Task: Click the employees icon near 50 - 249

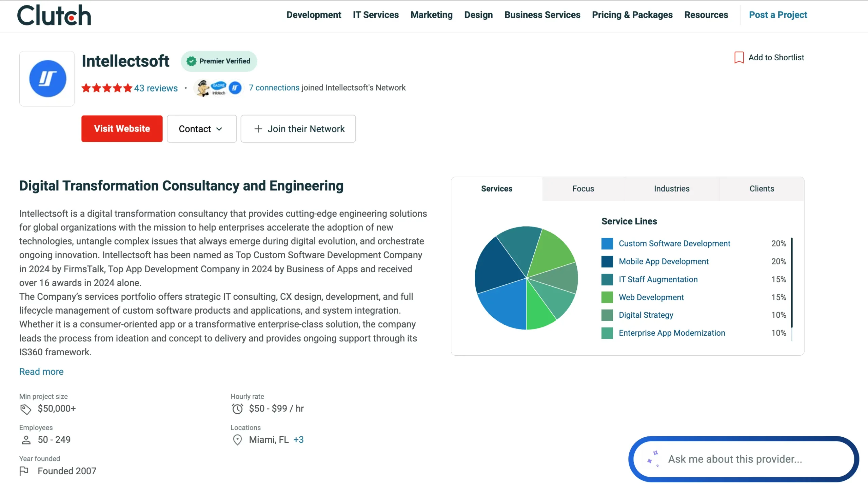Action: pos(27,440)
